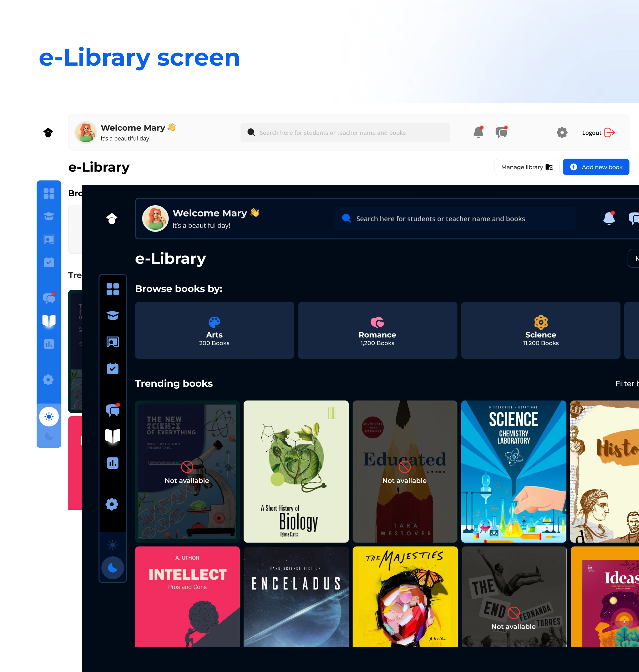Focus the light-mode search field
The height and width of the screenshot is (672, 639).
345,132
